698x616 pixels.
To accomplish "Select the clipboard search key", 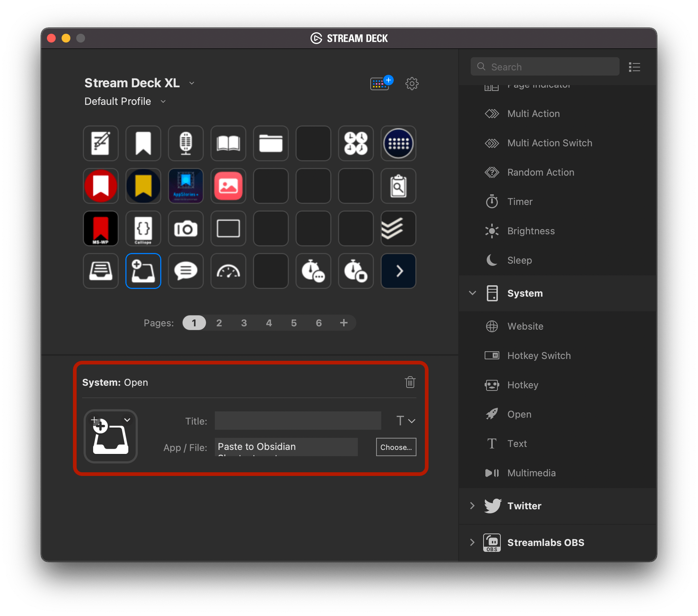I will click(x=398, y=186).
